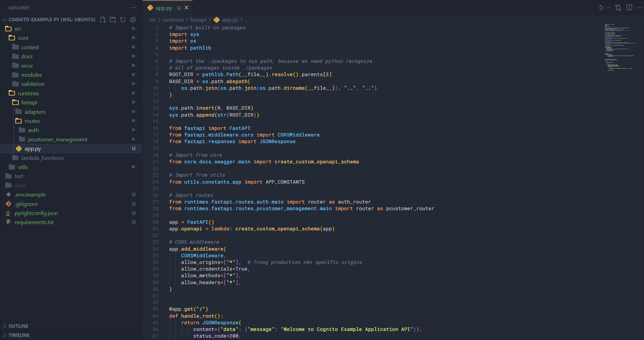
Task: Click the runtimes breadcrumb segment
Action: [173, 20]
